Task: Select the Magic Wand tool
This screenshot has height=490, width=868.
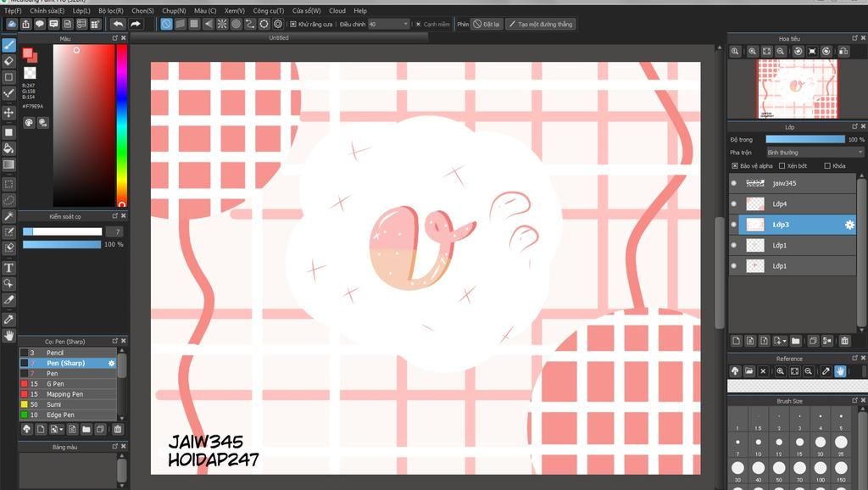Action: coord(8,216)
